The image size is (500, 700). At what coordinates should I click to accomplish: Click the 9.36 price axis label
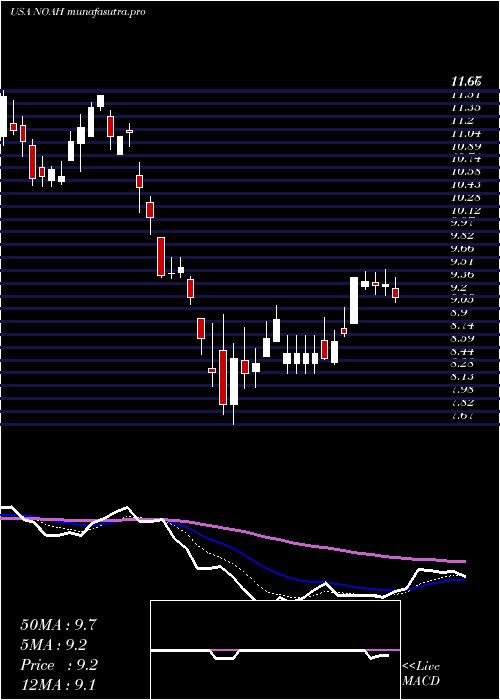tap(462, 275)
